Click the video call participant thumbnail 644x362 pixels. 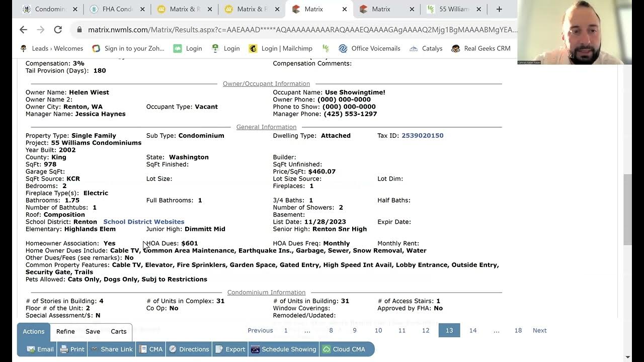pyautogui.click(x=574, y=32)
